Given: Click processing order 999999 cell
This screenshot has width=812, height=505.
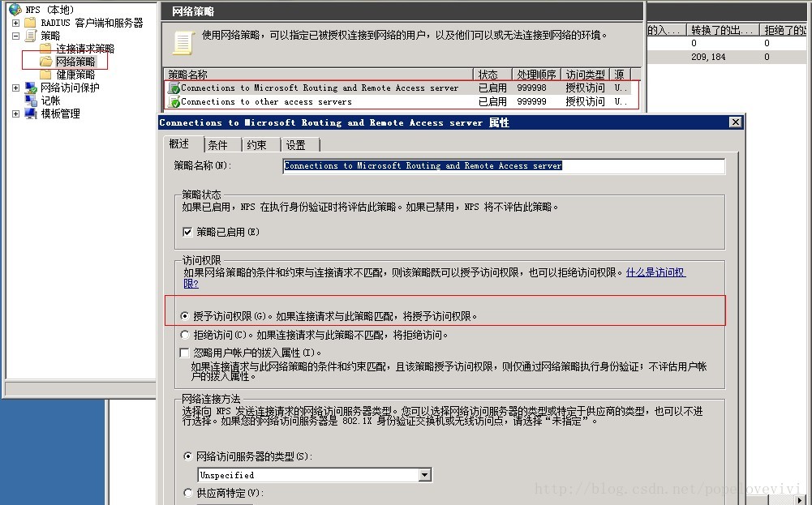Looking at the screenshot, I should [x=531, y=102].
